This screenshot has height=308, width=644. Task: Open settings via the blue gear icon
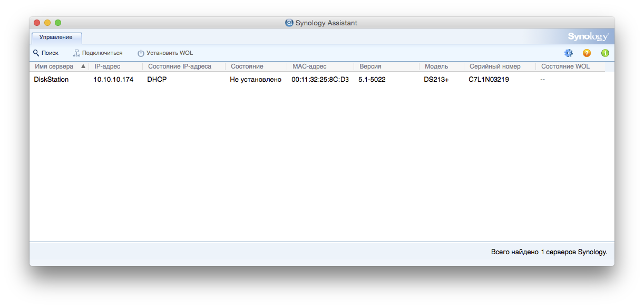[568, 53]
